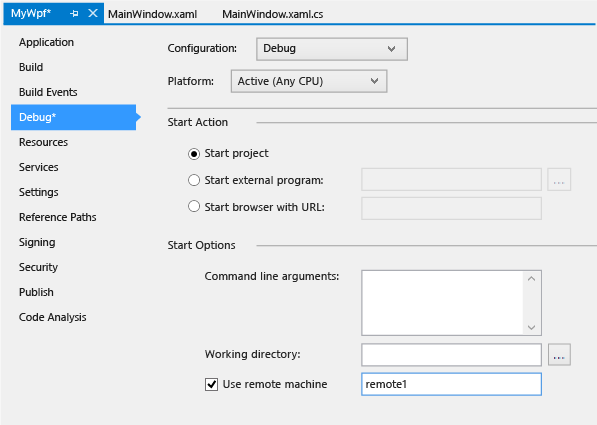The height and width of the screenshot is (425, 597).
Task: Switch to the MainWindow.xaml tab
Action: 153,14
